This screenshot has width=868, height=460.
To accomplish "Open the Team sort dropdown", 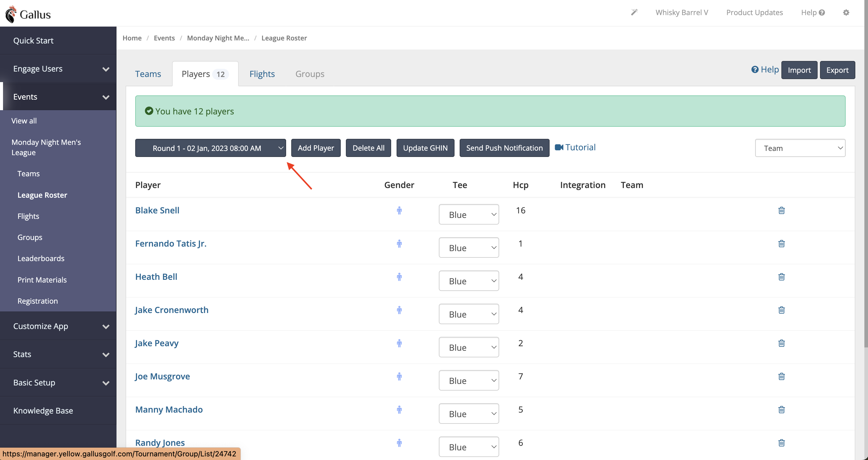I will click(x=800, y=148).
